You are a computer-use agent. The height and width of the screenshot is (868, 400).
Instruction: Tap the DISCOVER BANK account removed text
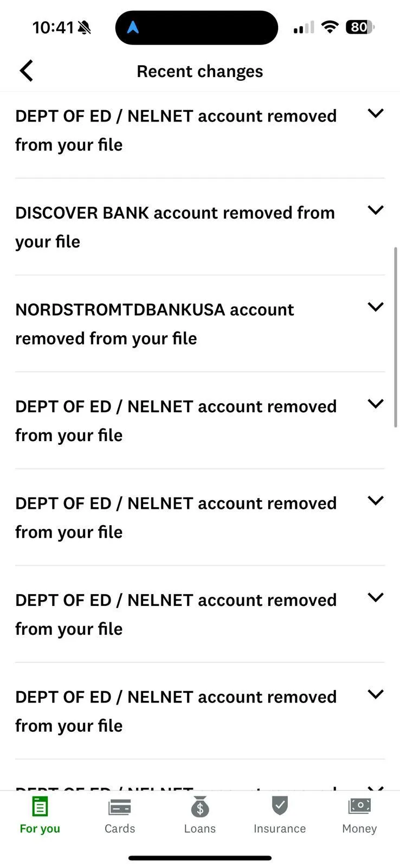175,227
